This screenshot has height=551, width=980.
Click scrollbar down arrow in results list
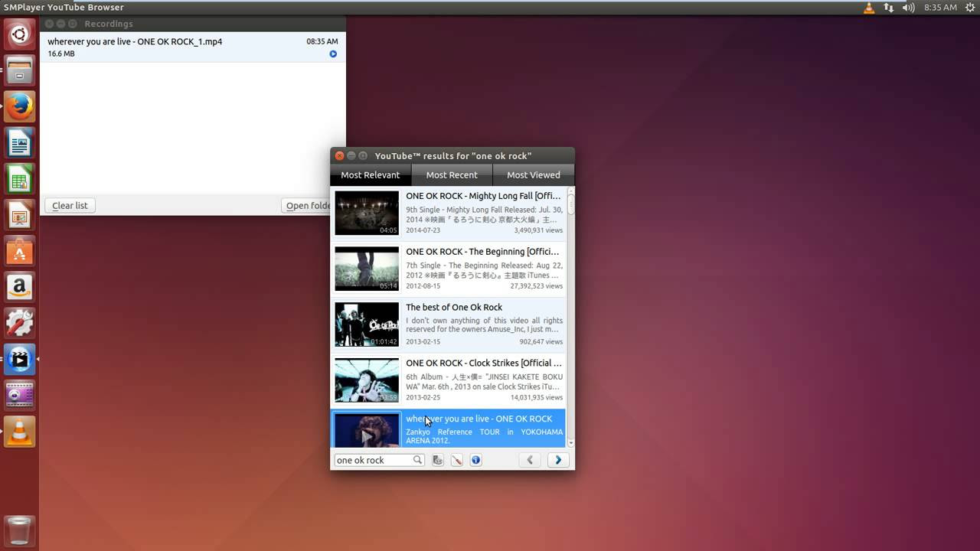[570, 443]
